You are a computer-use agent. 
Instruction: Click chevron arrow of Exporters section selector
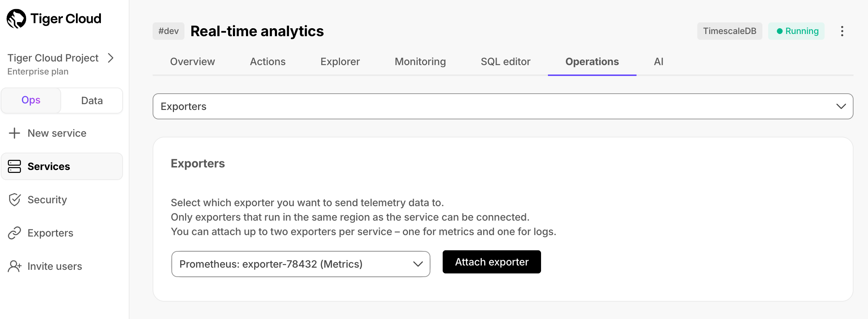coord(841,106)
